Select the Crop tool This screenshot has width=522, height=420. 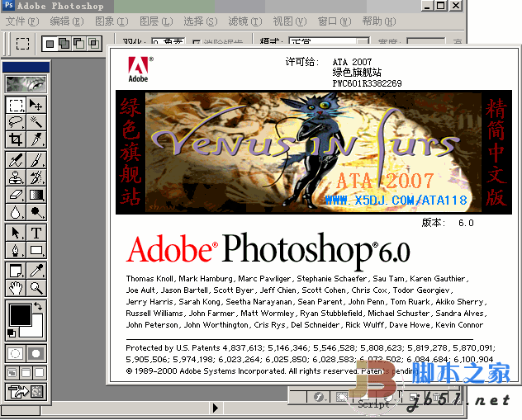[x=16, y=139]
